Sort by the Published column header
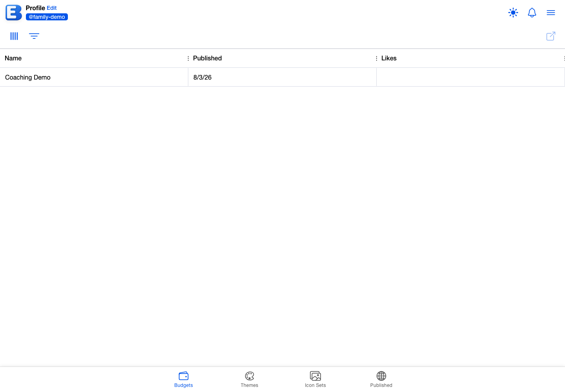The height and width of the screenshot is (392, 565). pos(207,58)
